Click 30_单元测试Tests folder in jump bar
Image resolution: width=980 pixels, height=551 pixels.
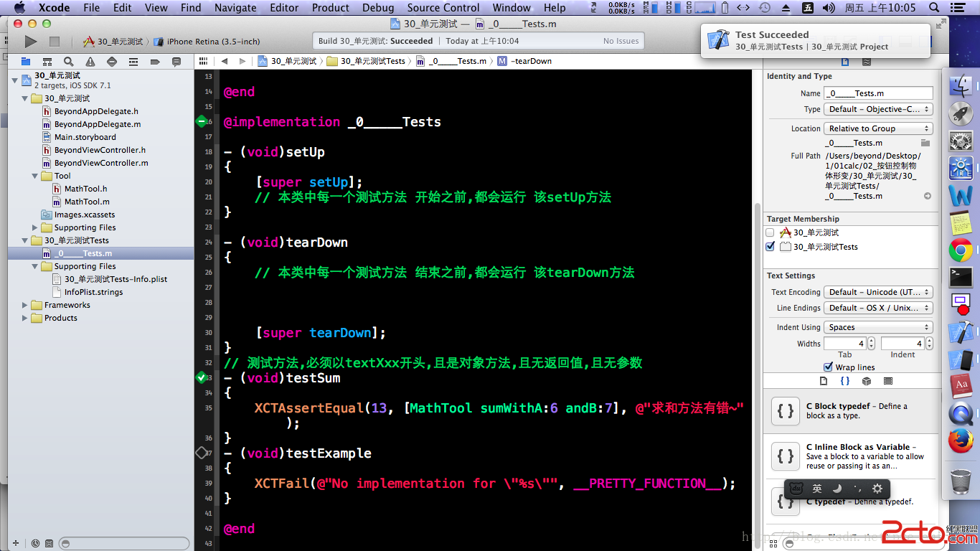coord(367,61)
